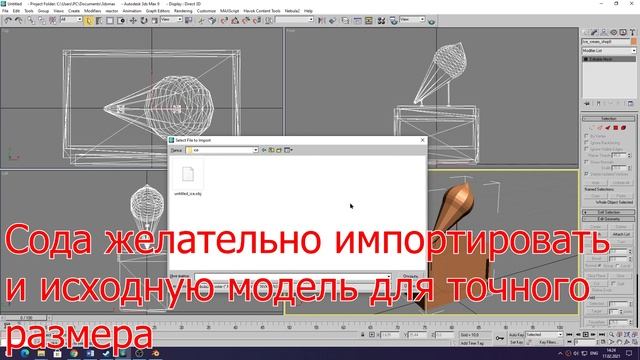Click the dialog's Open button
The width and height of the screenshot is (640, 360).
[410, 276]
